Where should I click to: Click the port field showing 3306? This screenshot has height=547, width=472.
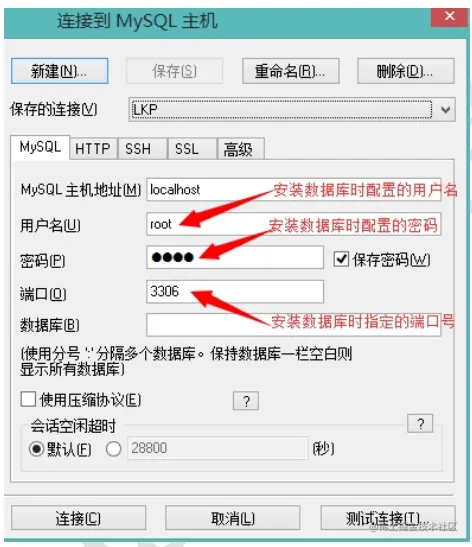coord(235,291)
